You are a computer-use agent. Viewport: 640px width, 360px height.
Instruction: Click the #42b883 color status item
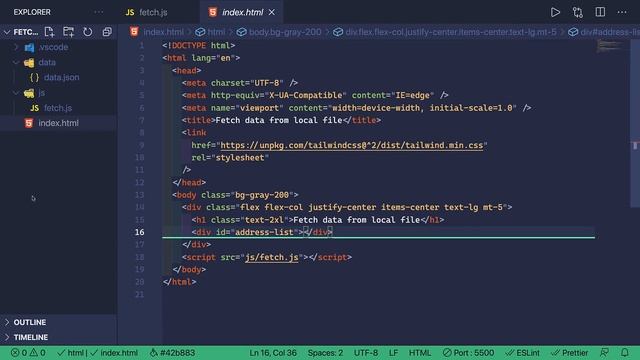point(172,353)
